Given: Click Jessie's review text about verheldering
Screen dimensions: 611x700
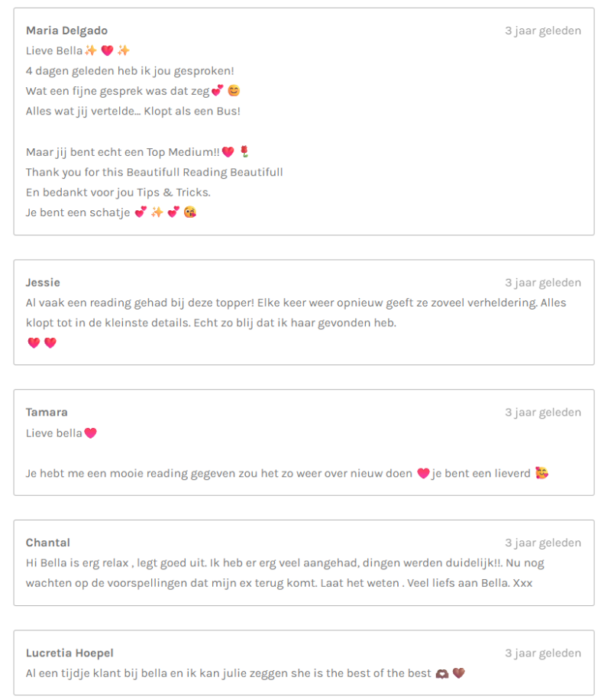Looking at the screenshot, I should [296, 313].
